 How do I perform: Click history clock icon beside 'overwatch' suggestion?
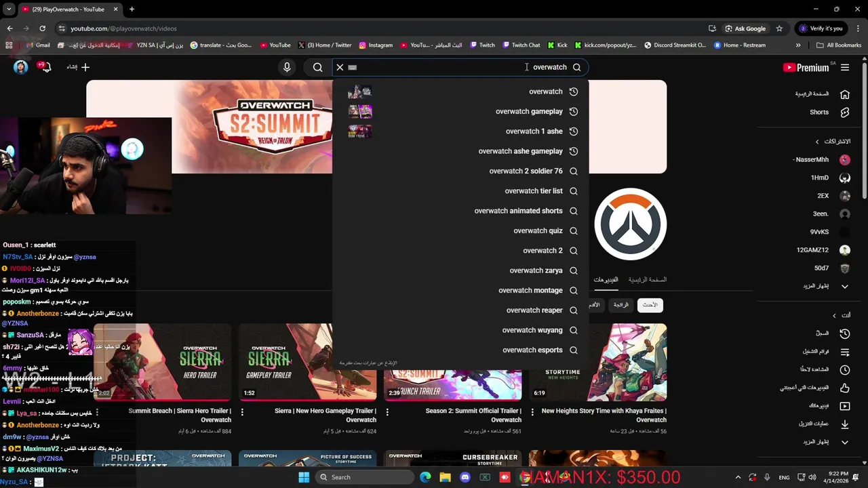click(574, 91)
